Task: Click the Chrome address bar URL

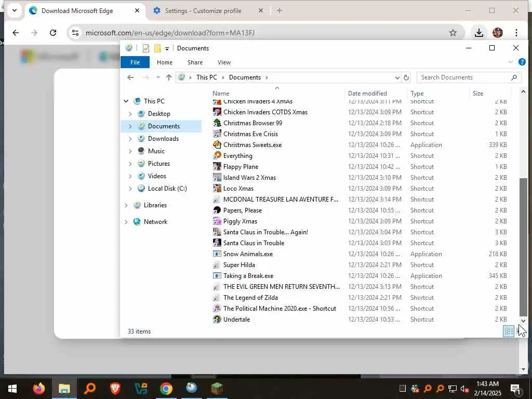Action: tap(170, 33)
